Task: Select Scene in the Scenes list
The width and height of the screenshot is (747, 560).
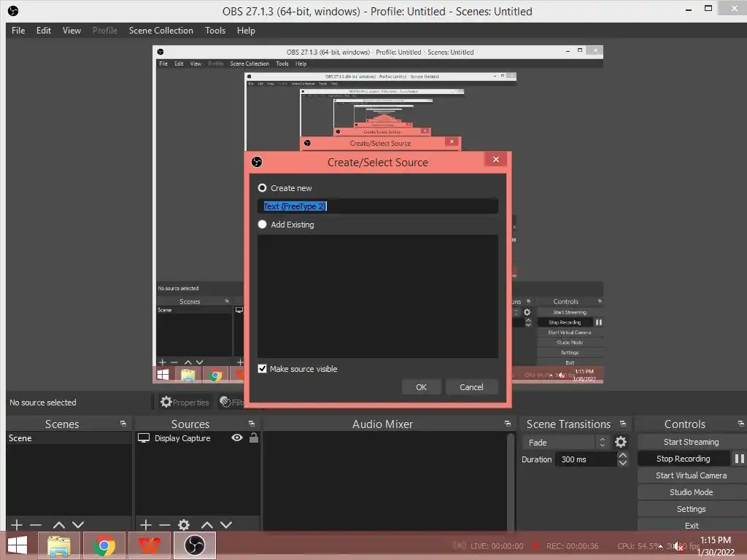Action: [69, 438]
